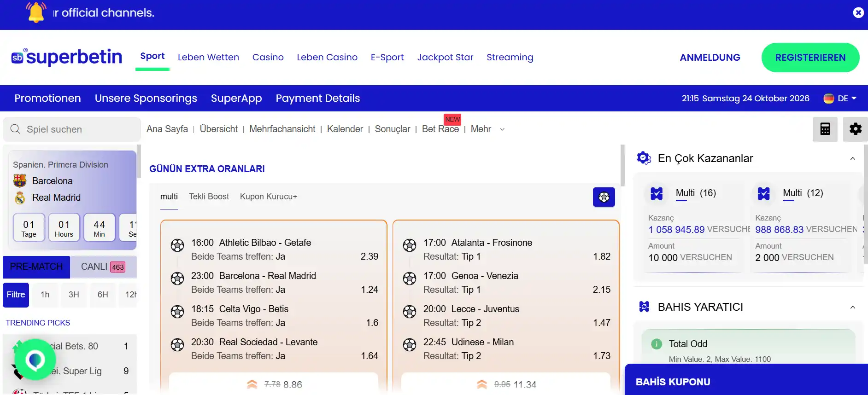Collapse the En Çok Kazananlar panel
The image size is (868, 395).
[x=853, y=158]
